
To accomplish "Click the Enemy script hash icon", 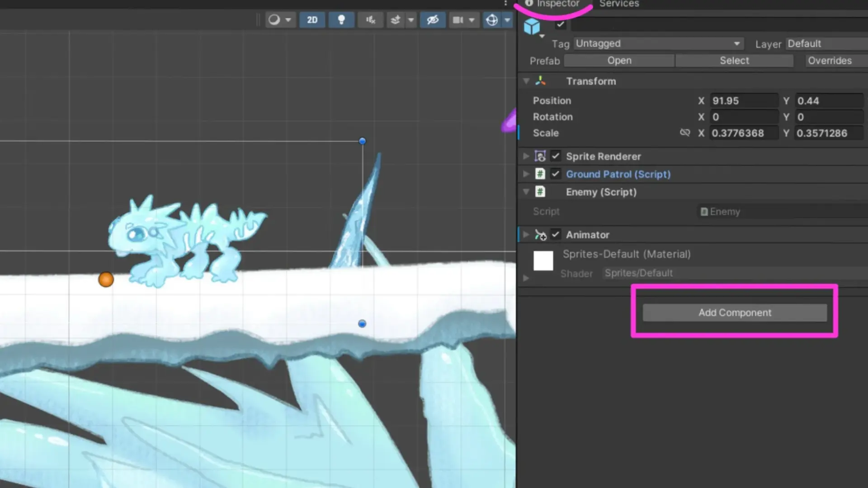I will [x=540, y=192].
